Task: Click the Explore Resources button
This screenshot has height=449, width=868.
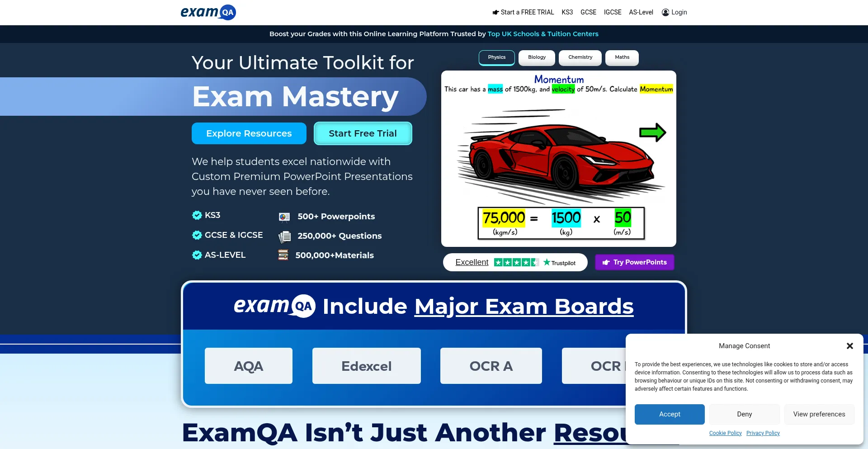Action: [x=249, y=133]
